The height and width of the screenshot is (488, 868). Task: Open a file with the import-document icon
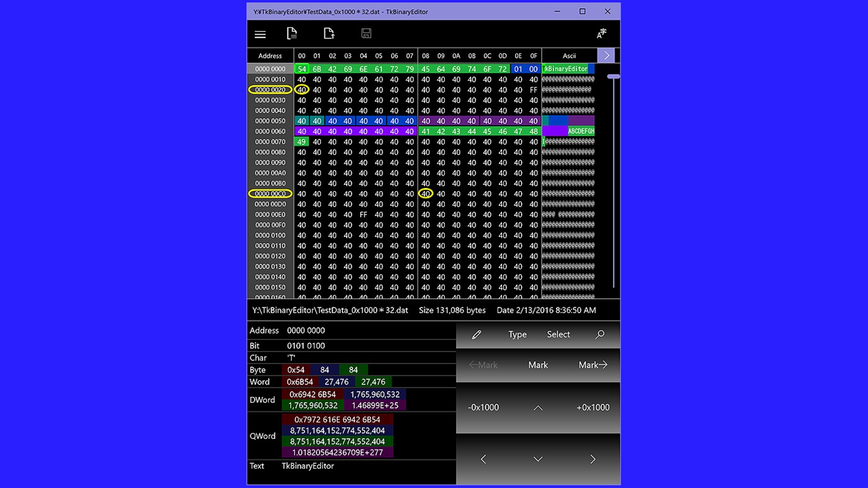pos(329,33)
